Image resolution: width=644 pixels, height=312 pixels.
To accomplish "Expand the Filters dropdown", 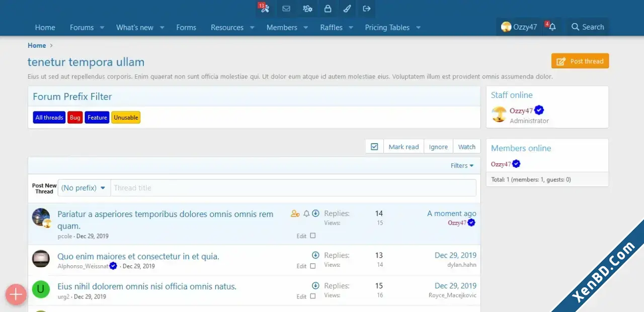I will coord(462,166).
